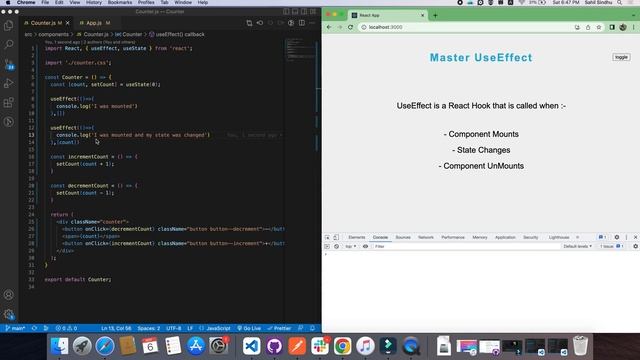Image resolution: width=640 pixels, height=360 pixels.
Task: Open Source Control view with pending changes badge
Action: 9,64
